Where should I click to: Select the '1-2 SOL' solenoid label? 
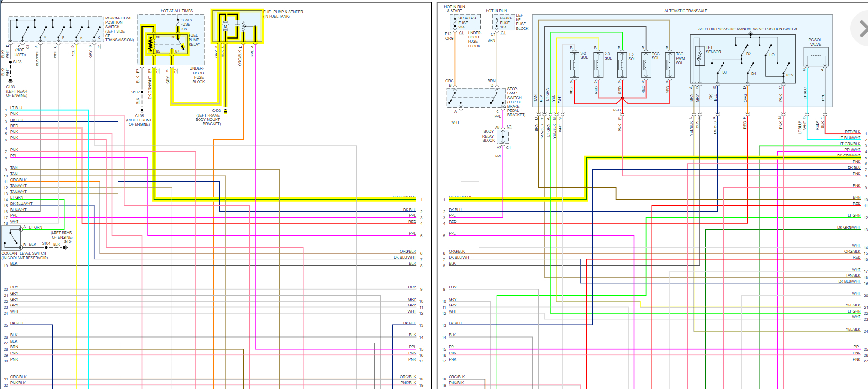pos(632,56)
